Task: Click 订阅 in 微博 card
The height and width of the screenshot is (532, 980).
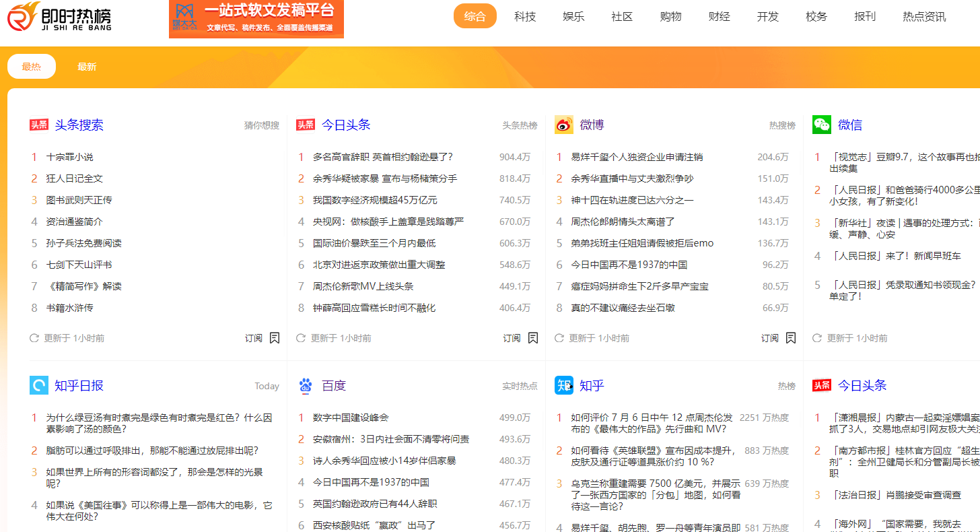Action: click(770, 338)
